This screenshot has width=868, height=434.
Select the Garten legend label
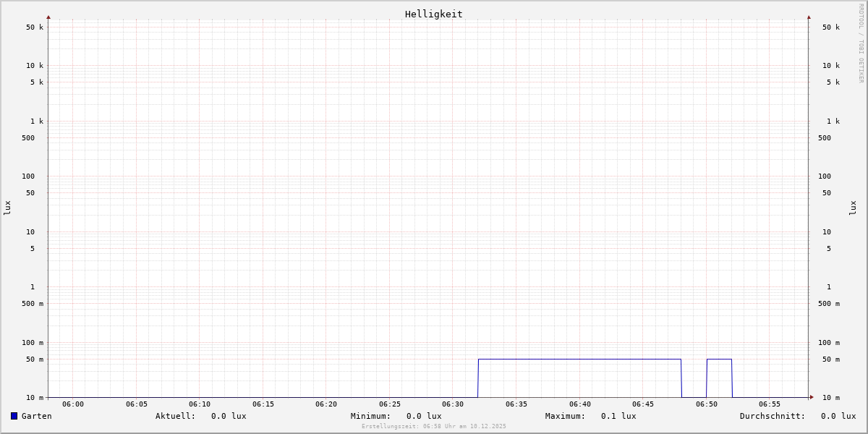click(36, 416)
